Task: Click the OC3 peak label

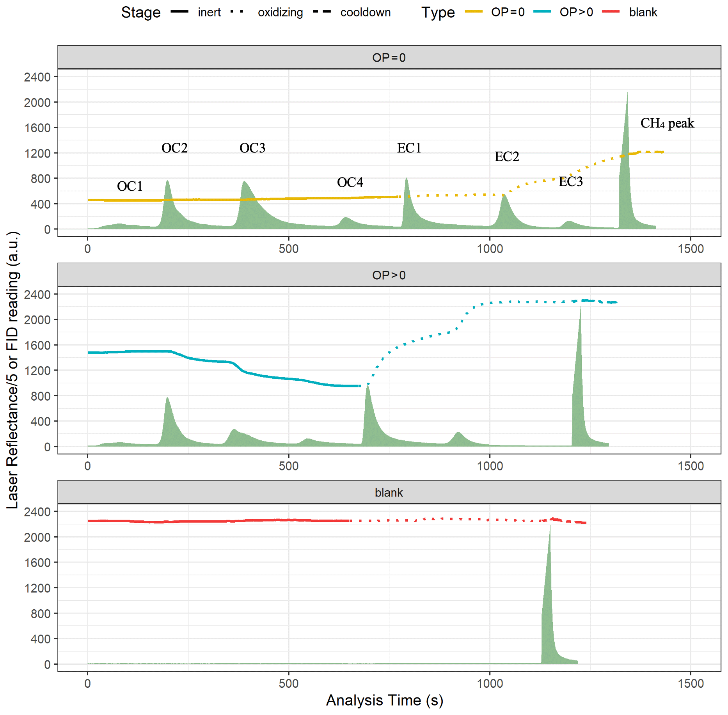Action: point(252,148)
